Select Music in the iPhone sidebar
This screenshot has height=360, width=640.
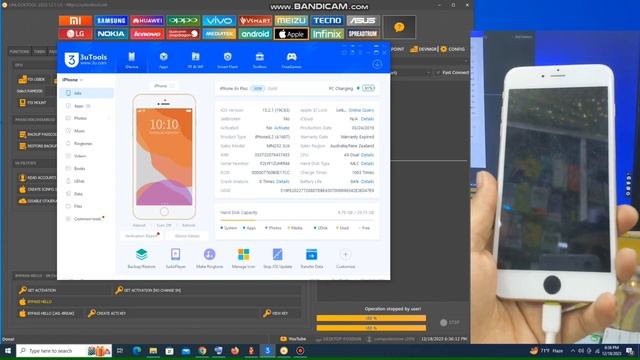[86, 131]
